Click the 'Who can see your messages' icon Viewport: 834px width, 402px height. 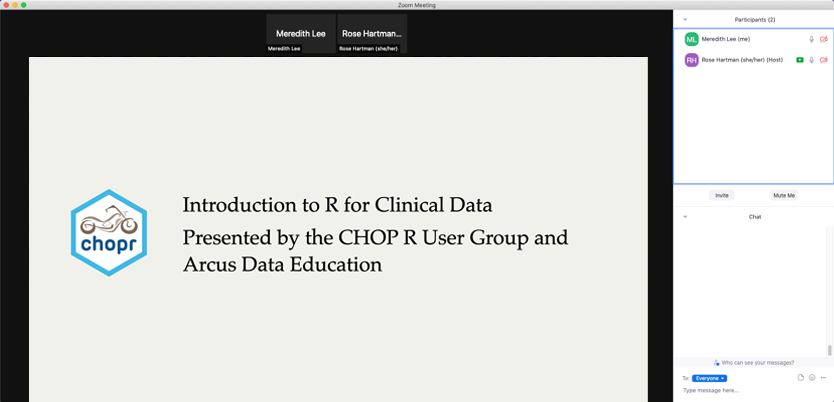tap(717, 362)
